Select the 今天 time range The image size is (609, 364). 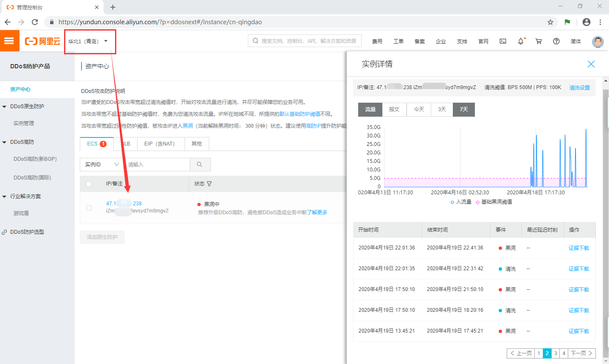419,109
